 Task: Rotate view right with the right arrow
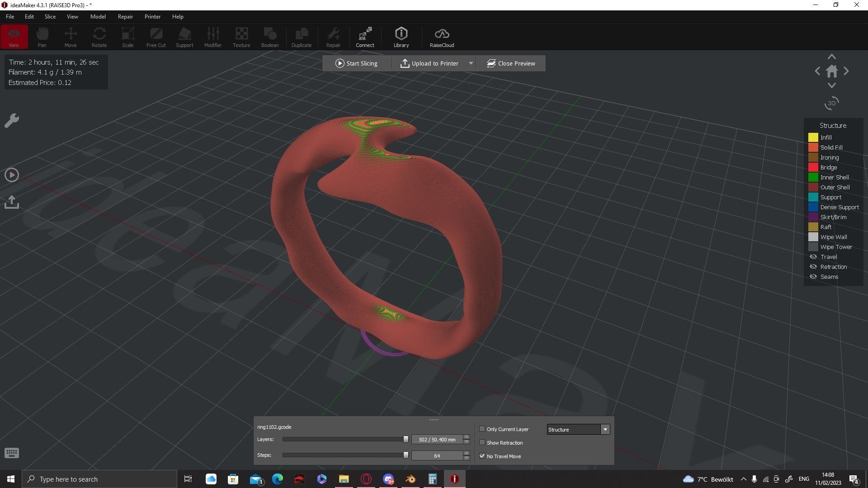pos(846,71)
